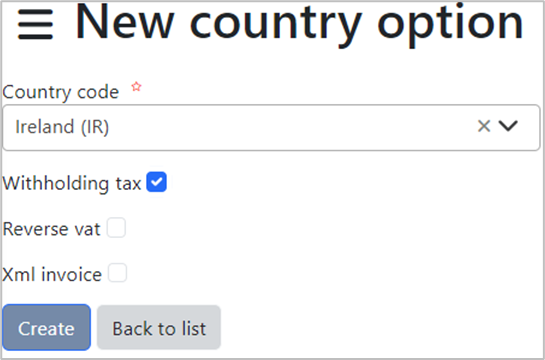Click the Reverse vat label text
This screenshot has height=360, width=545.
point(51,229)
